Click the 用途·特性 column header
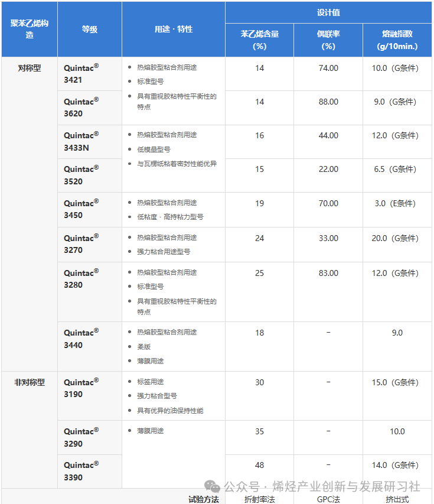The height and width of the screenshot is (504, 434). 174,29
